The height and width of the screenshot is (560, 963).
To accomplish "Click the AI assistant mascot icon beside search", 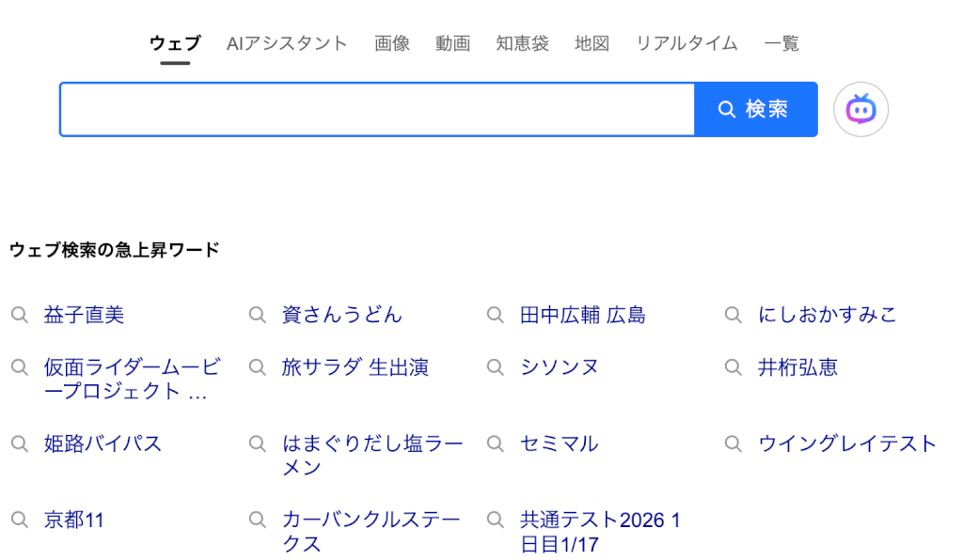I will [x=860, y=109].
